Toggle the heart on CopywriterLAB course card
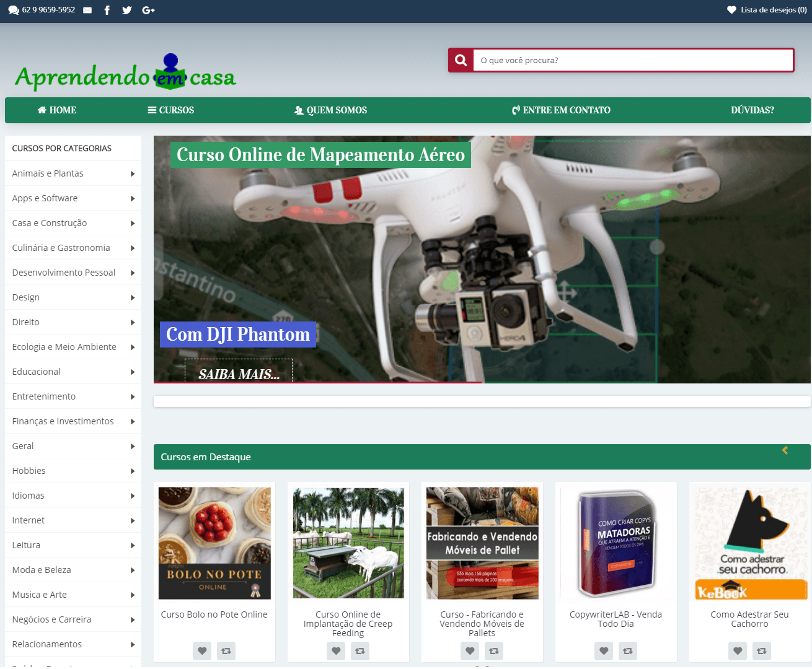Image resolution: width=812 pixels, height=669 pixels. tap(603, 651)
